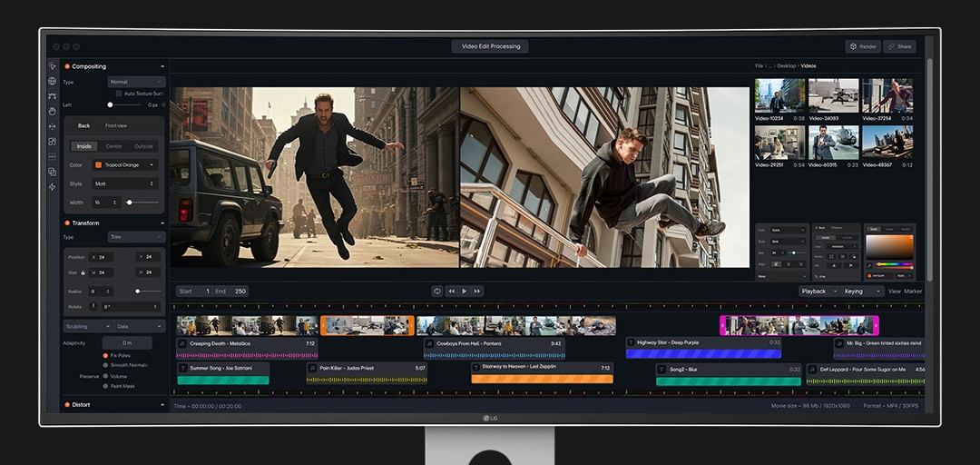The image size is (980, 465).
Task: Select the Paint Mask radio option
Action: click(105, 386)
